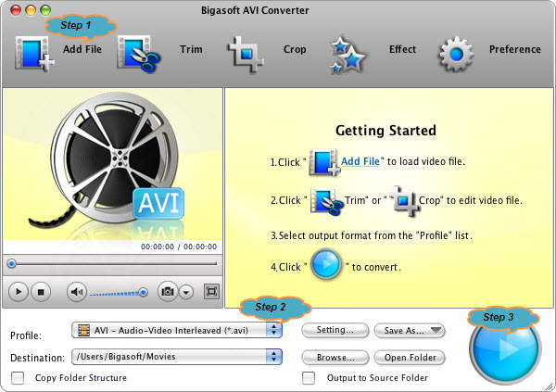Click the Open Folder button
Viewport: 556px width, 392px height.
click(x=410, y=357)
